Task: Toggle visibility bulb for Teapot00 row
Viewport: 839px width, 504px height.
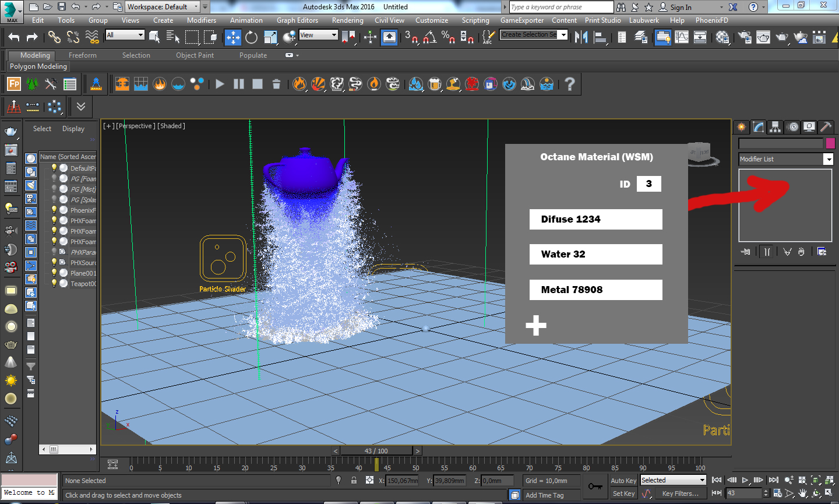Action: (54, 283)
